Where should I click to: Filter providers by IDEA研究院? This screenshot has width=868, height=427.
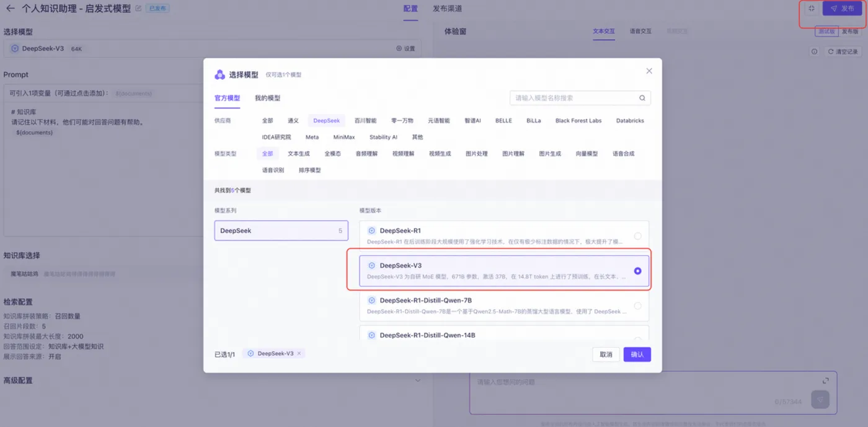[x=277, y=137]
